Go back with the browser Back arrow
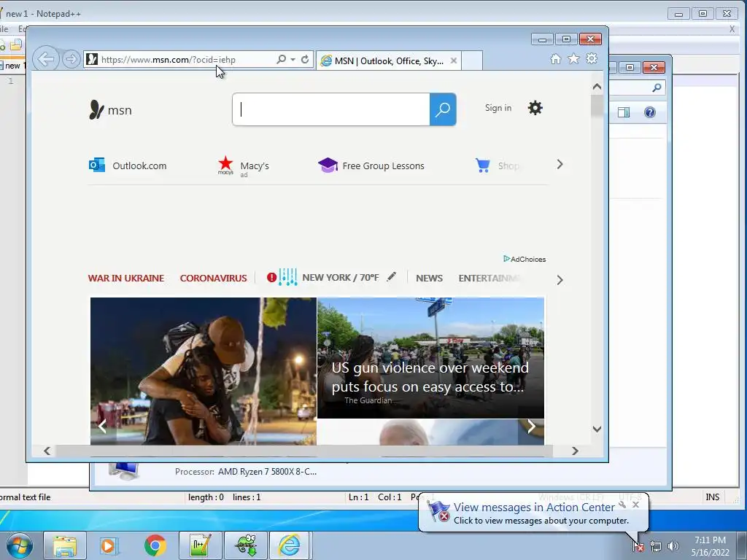This screenshot has height=560, width=747. [x=46, y=59]
